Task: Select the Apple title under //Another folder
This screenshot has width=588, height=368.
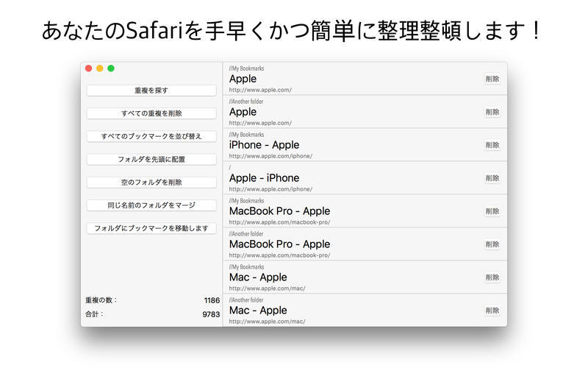Action: (243, 113)
